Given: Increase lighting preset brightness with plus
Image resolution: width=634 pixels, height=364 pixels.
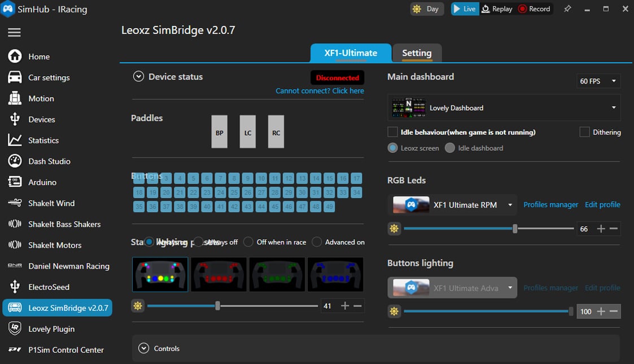Looking at the screenshot, I should 345,306.
